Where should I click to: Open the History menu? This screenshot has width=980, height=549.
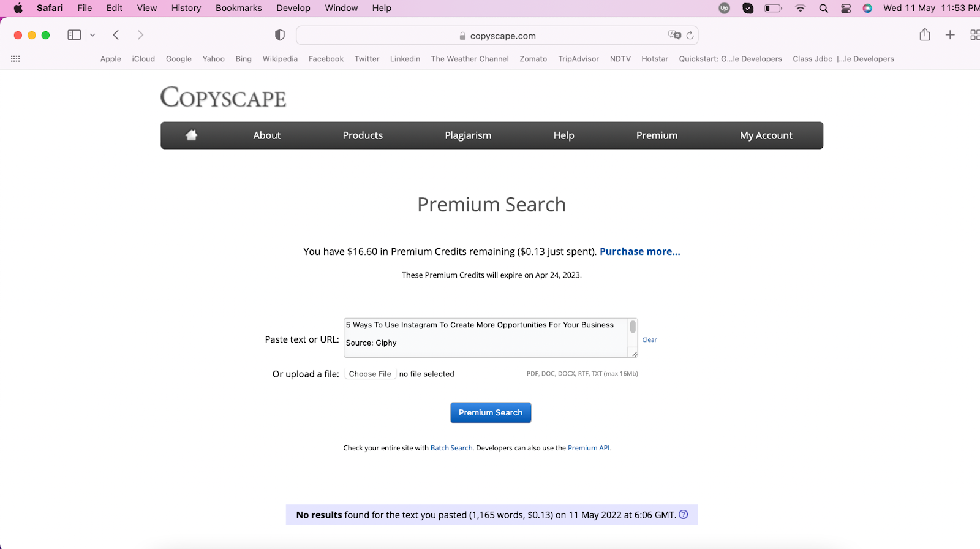click(x=186, y=8)
